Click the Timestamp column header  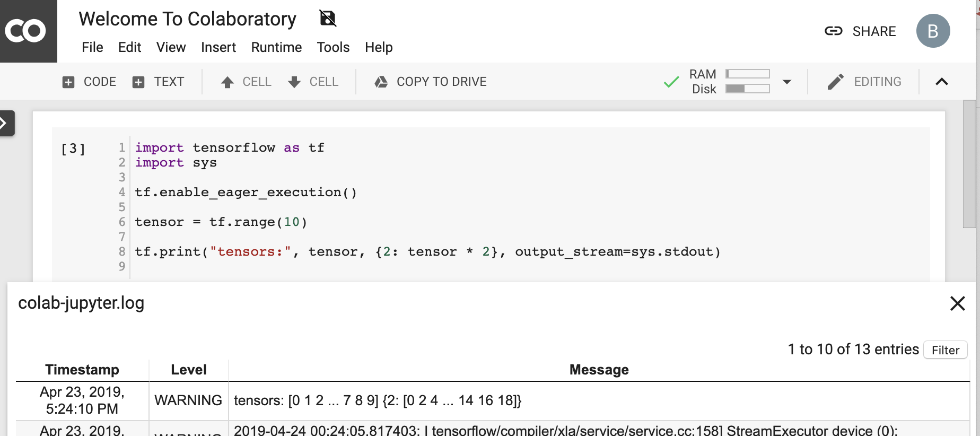tap(82, 370)
